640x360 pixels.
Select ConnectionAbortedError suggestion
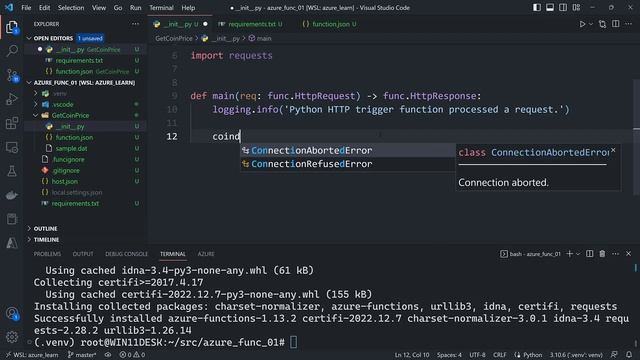pos(348,151)
